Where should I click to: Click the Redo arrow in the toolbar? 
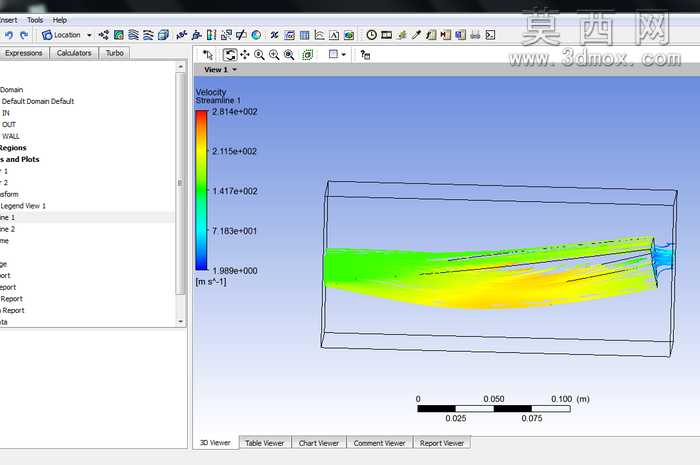(x=24, y=35)
